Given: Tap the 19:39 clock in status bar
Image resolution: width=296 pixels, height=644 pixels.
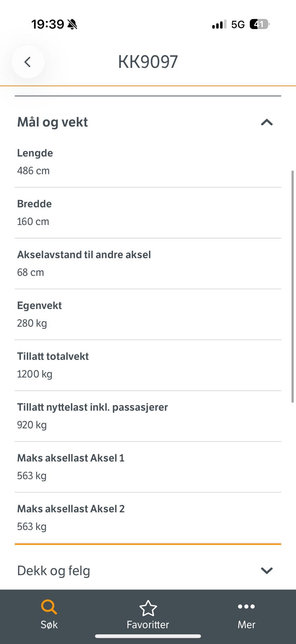Looking at the screenshot, I should [47, 25].
